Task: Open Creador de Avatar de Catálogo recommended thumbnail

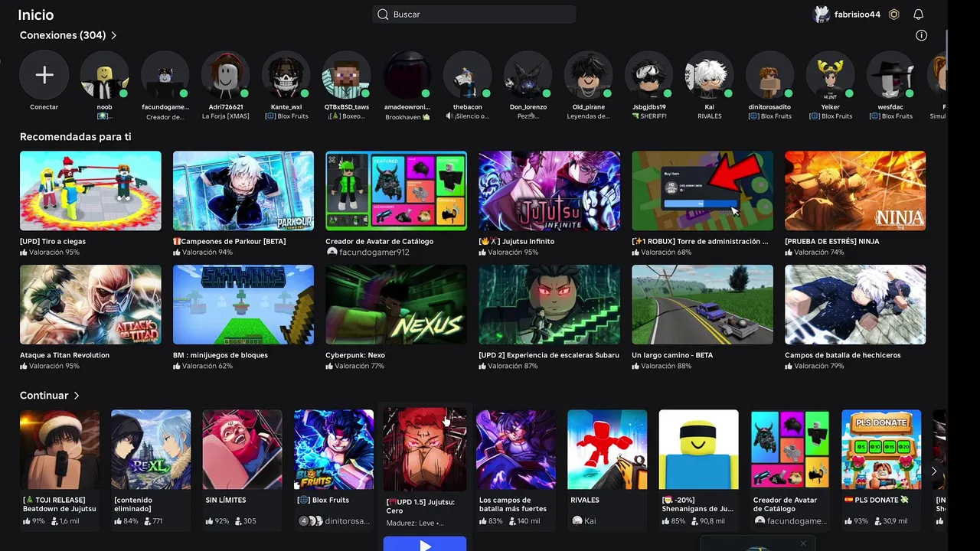Action: click(397, 191)
